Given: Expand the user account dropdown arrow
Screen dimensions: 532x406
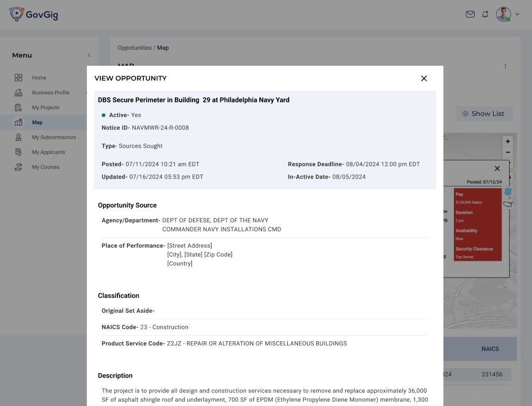Looking at the screenshot, I should point(517,15).
